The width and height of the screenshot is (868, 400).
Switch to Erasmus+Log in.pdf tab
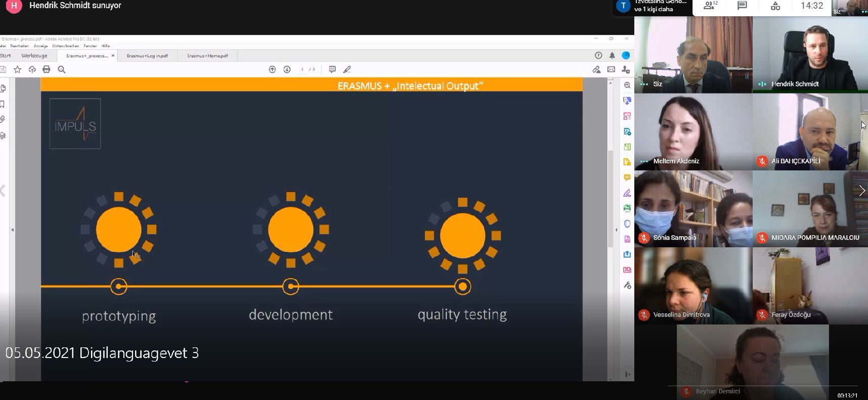tap(147, 56)
